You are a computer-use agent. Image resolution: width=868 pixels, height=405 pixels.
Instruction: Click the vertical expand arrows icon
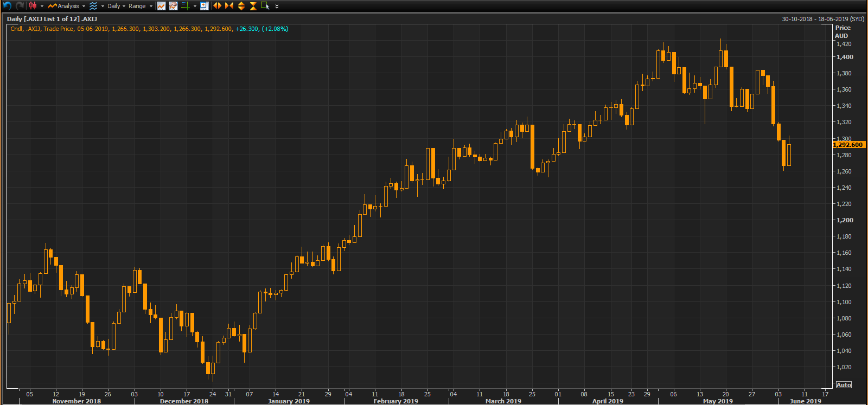241,6
